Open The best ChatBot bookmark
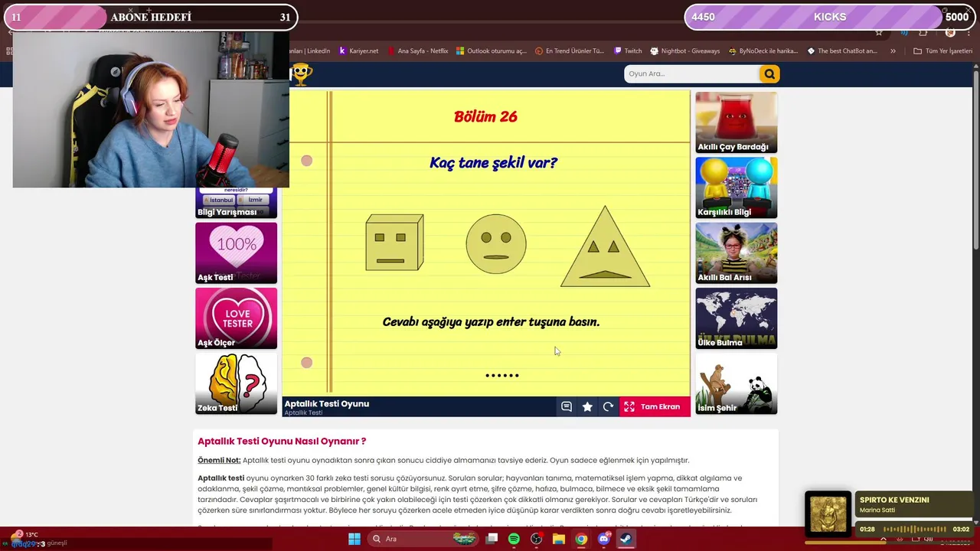 click(842, 51)
